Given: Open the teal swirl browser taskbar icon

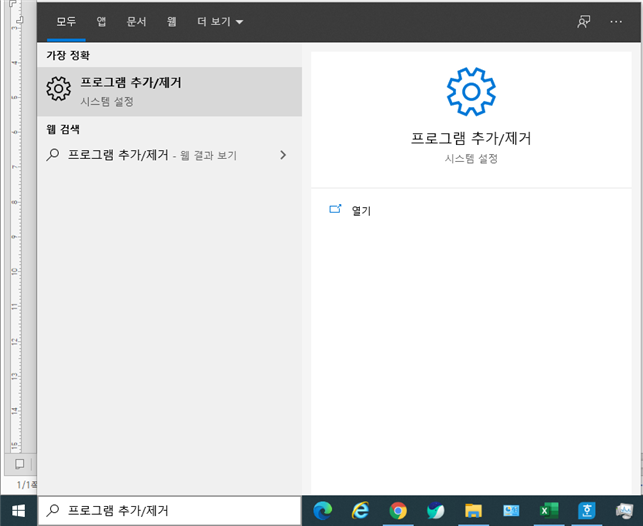Looking at the screenshot, I should [436, 511].
